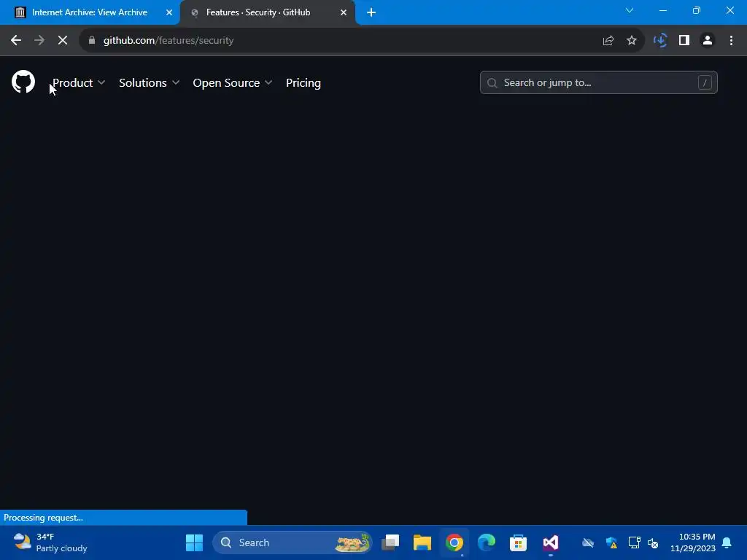
Task: Click the muted volume tray icon
Action: [x=653, y=542]
